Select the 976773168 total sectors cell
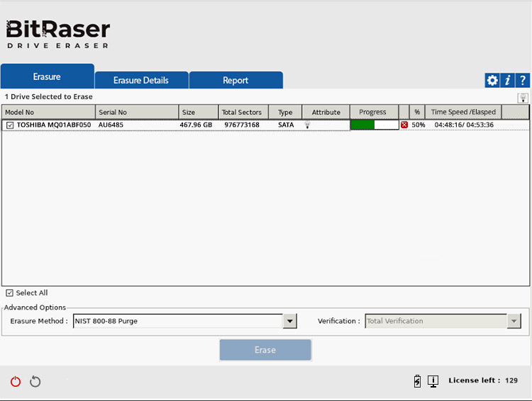 click(242, 125)
